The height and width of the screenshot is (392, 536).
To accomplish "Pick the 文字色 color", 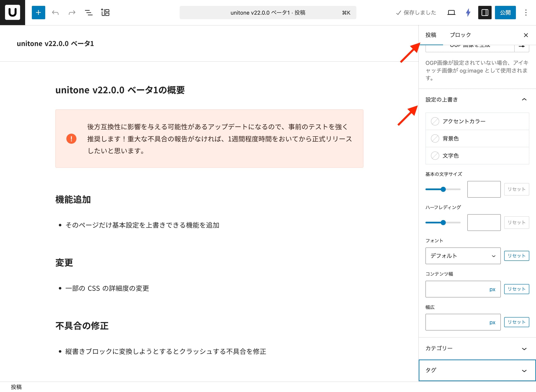I will click(x=477, y=156).
